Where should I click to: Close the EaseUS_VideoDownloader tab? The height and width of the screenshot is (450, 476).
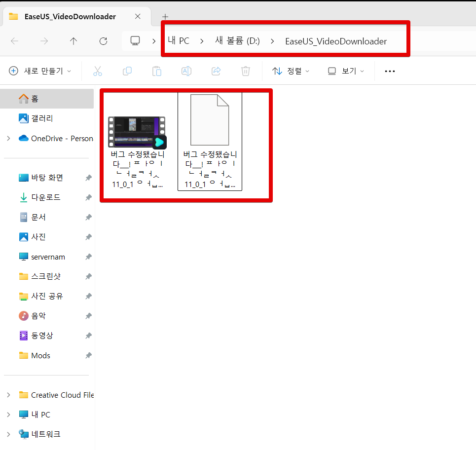138,16
